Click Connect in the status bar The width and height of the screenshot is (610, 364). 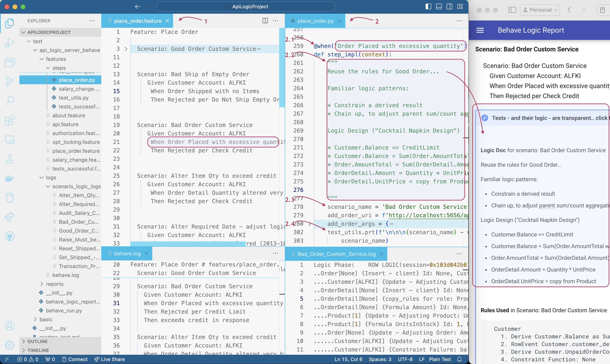[75, 359]
